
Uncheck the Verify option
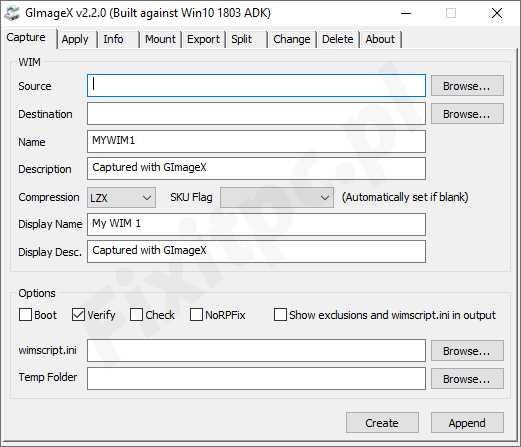(78, 315)
